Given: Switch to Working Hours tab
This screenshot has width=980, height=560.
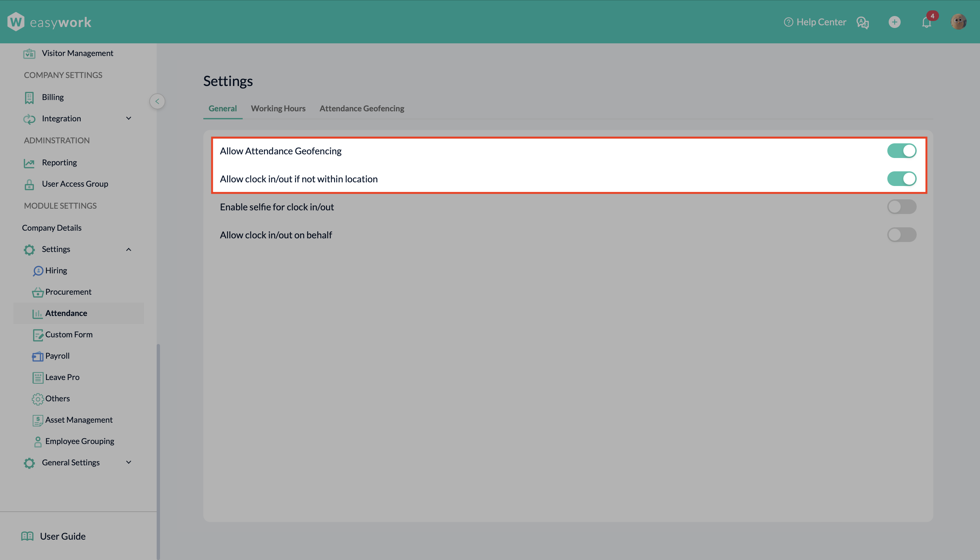Looking at the screenshot, I should point(278,108).
